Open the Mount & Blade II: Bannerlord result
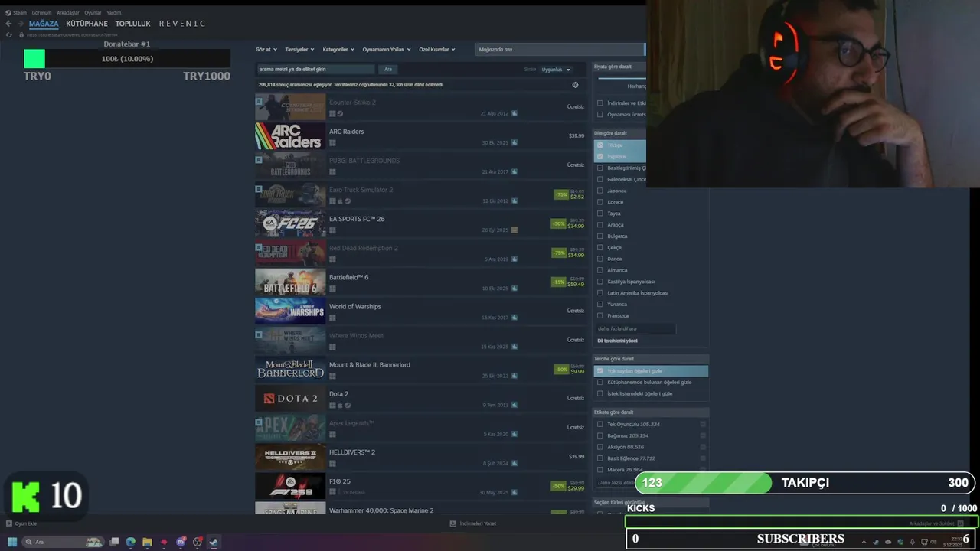The image size is (980, 551). click(x=420, y=370)
